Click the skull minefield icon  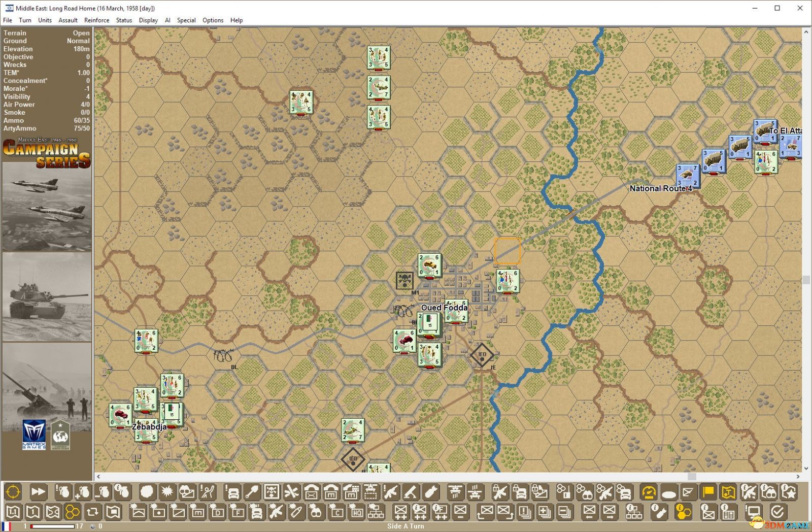coord(272,492)
